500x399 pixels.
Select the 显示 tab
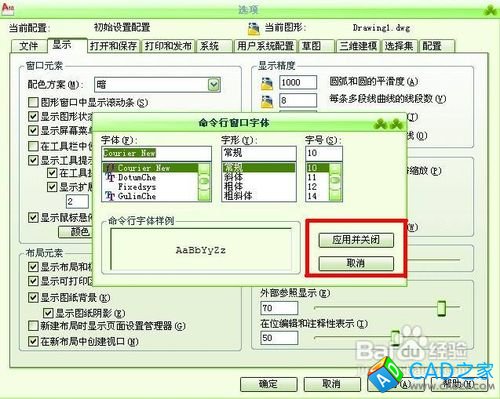coord(66,45)
